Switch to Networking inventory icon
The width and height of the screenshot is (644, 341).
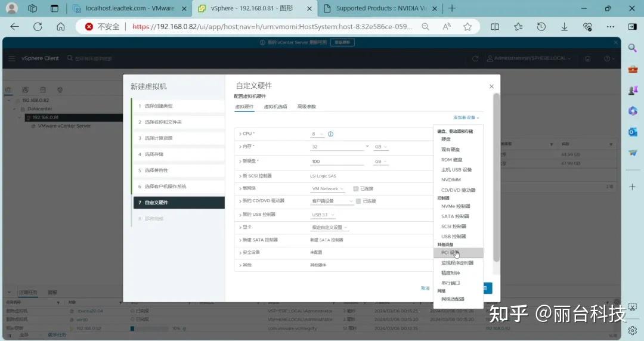pyautogui.click(x=60, y=89)
